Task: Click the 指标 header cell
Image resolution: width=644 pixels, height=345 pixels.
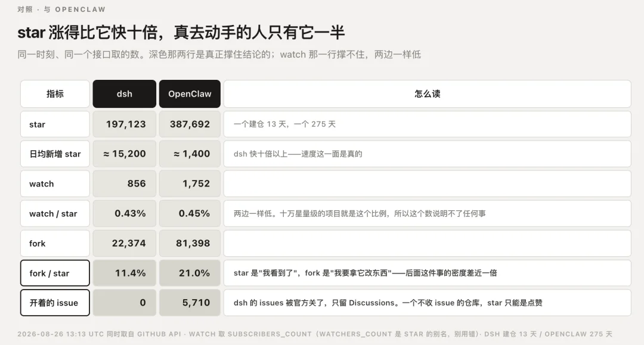Action: pyautogui.click(x=55, y=94)
